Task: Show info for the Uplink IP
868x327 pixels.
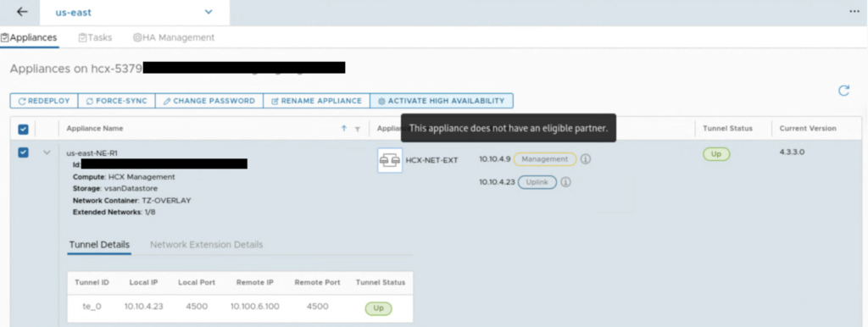Action: (x=565, y=182)
